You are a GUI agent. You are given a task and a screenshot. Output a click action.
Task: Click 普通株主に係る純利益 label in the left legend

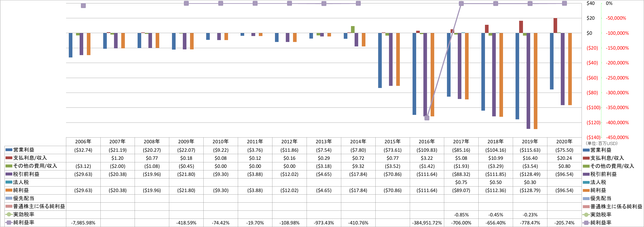click(39, 206)
